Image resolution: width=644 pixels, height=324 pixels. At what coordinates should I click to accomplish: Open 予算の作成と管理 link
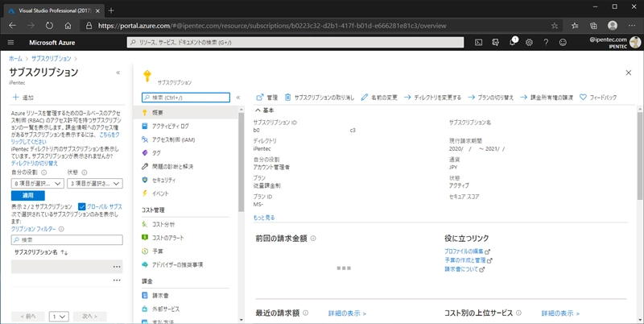tap(469, 260)
